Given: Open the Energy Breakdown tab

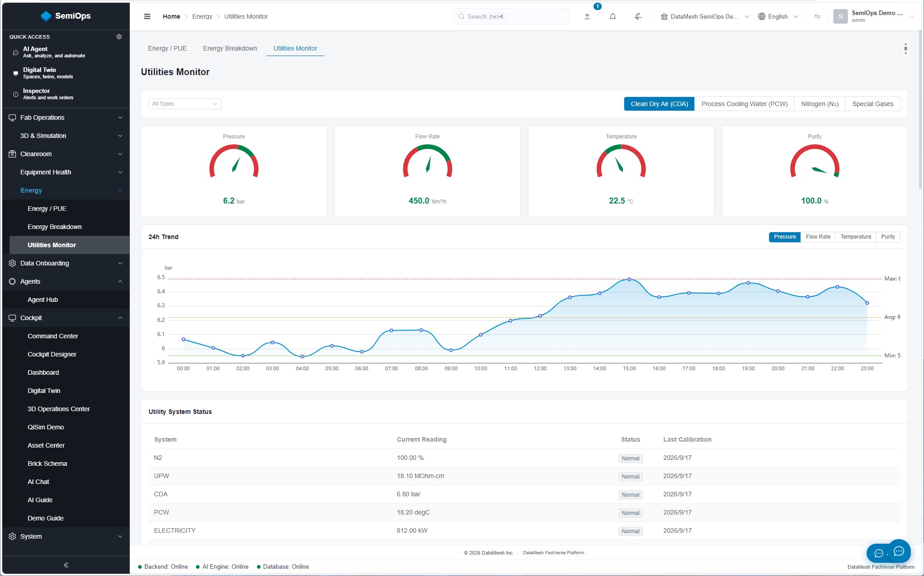Looking at the screenshot, I should click(230, 48).
